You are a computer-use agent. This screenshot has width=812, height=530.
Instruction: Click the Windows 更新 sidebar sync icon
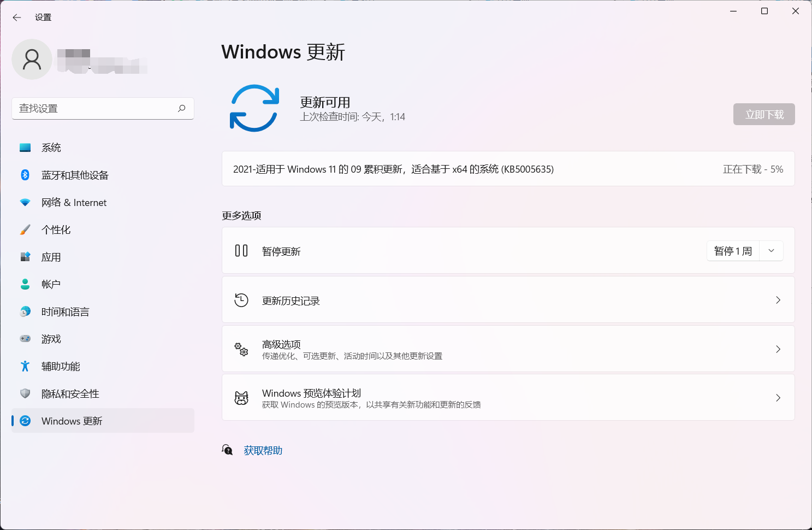pos(25,421)
